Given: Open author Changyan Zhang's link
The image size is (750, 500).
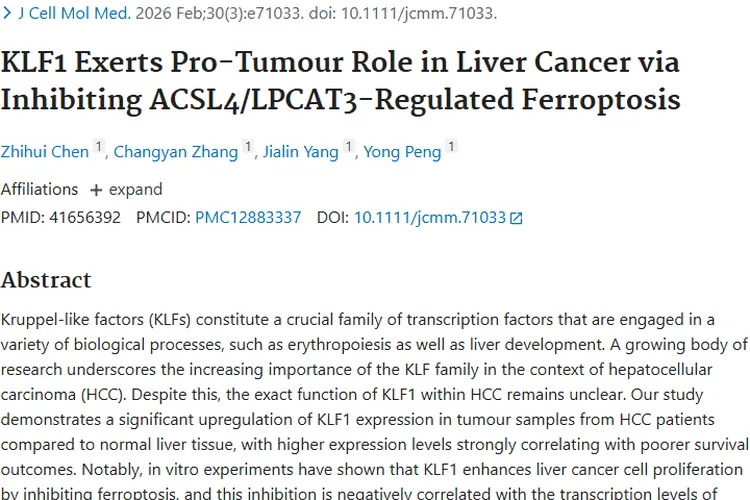Looking at the screenshot, I should pos(175,152).
